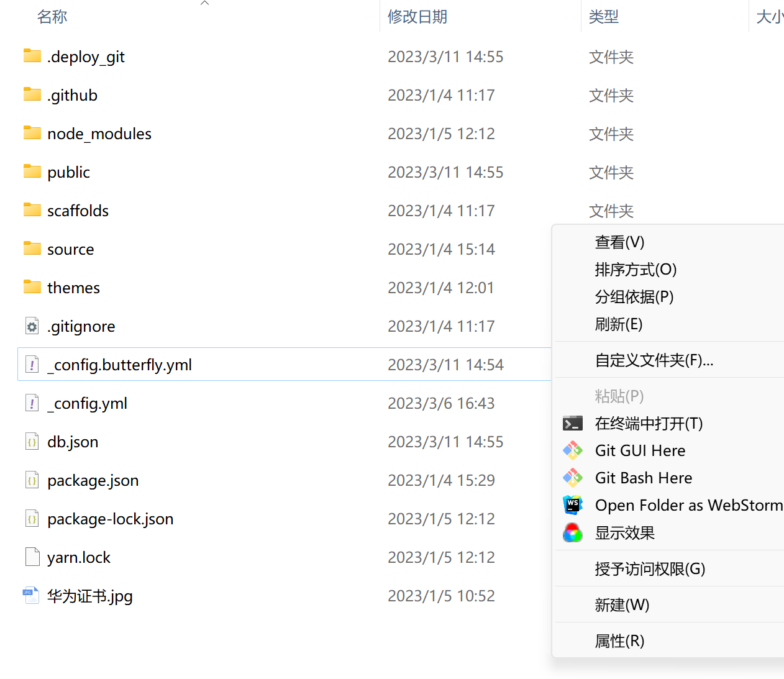Select the source folder name
This screenshot has width=784, height=679.
pyautogui.click(x=71, y=250)
